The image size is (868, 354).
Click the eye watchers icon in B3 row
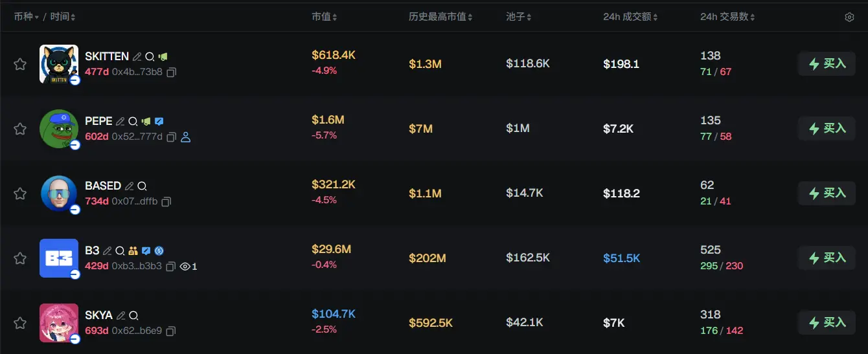pyautogui.click(x=185, y=267)
